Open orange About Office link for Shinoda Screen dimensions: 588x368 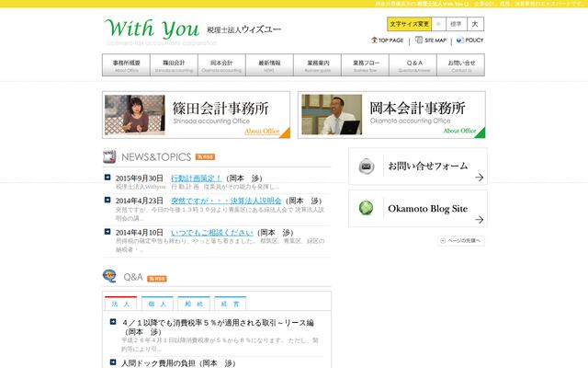coord(262,132)
